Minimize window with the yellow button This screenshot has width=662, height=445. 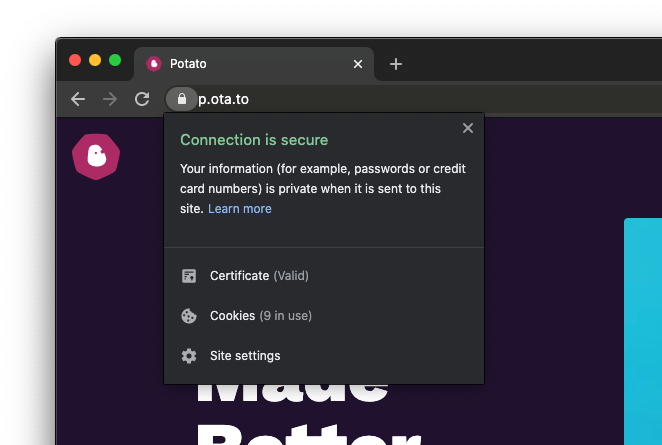(x=95, y=61)
